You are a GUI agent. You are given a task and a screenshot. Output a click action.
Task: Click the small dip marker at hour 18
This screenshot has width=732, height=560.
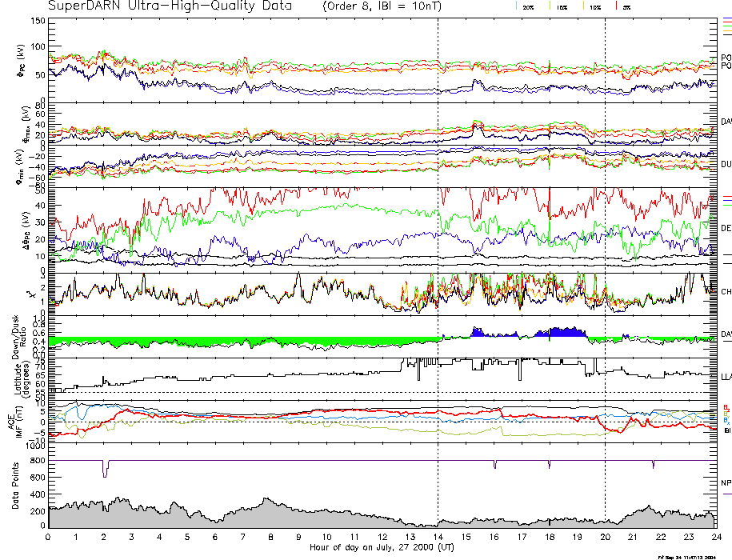[550, 464]
